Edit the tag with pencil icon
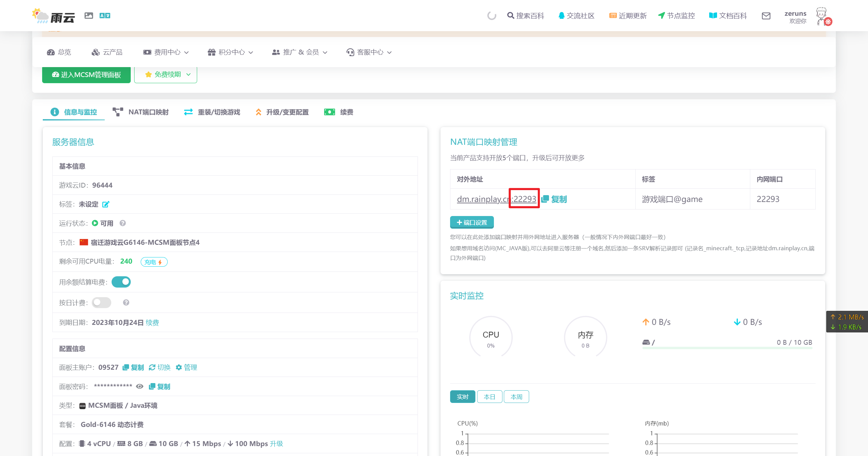The image size is (868, 456). tap(106, 204)
